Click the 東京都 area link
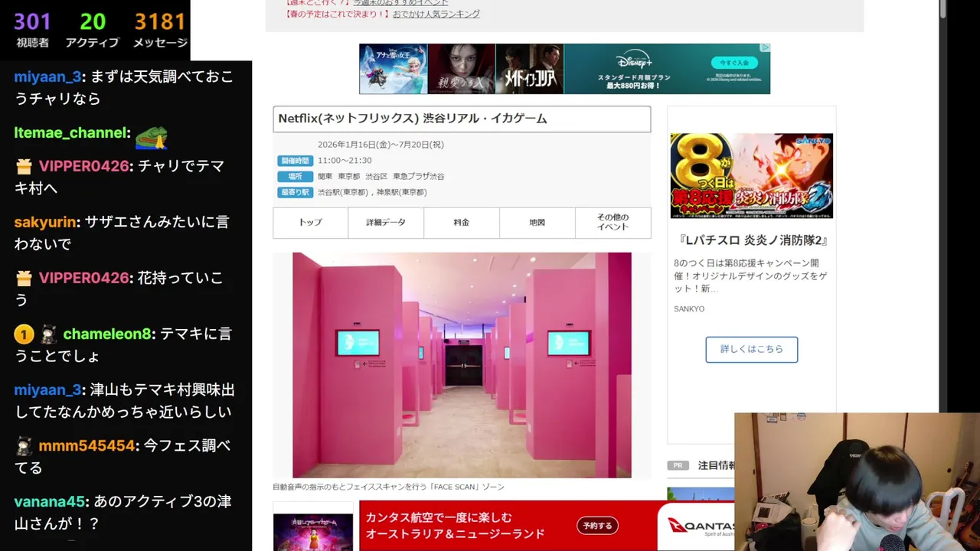The width and height of the screenshot is (980, 551). pos(349,177)
